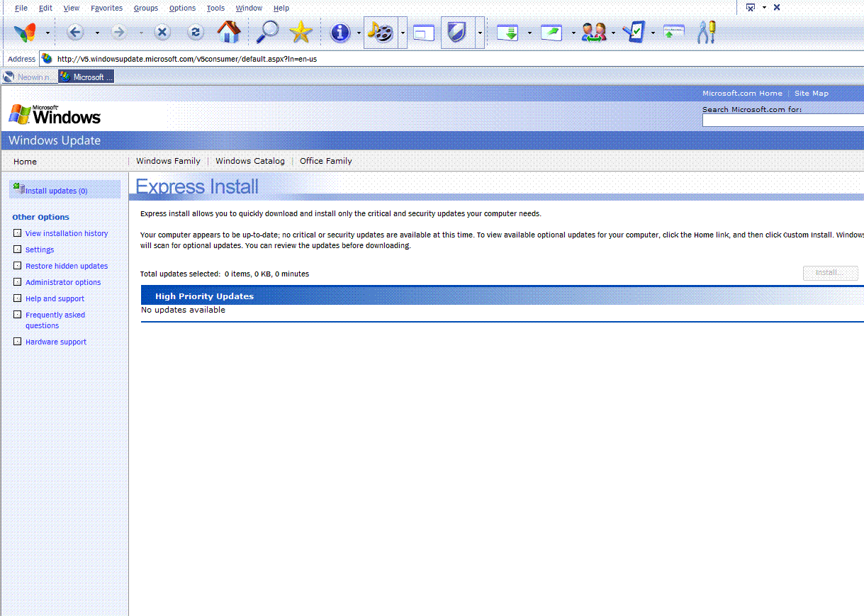
Task: Check the Administrator options box
Action: click(x=18, y=281)
